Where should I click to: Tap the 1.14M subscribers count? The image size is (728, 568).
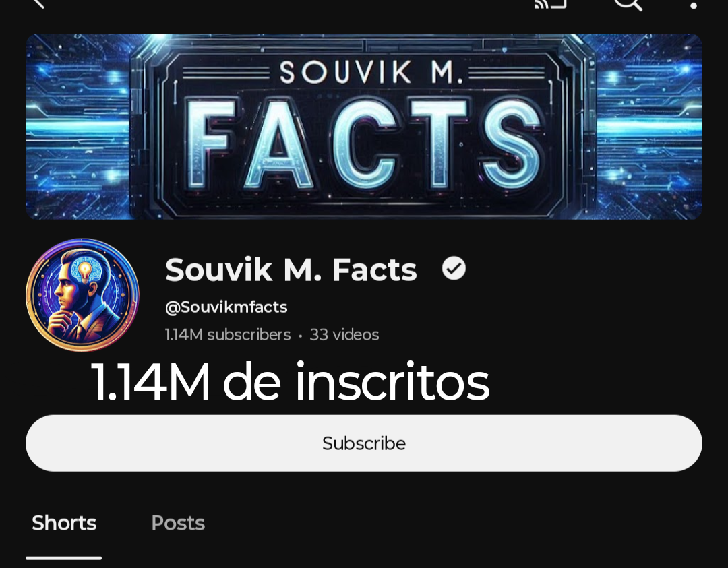[228, 335]
